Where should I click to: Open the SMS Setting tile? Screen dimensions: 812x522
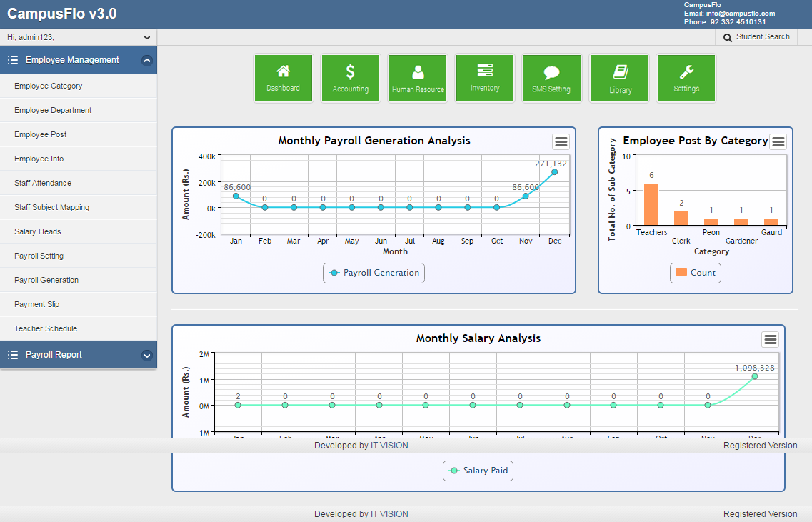[x=551, y=78]
